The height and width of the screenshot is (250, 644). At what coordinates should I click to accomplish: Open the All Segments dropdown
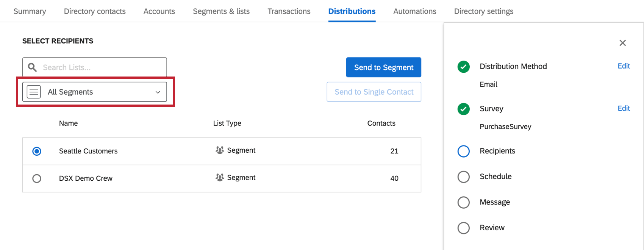[x=95, y=92]
